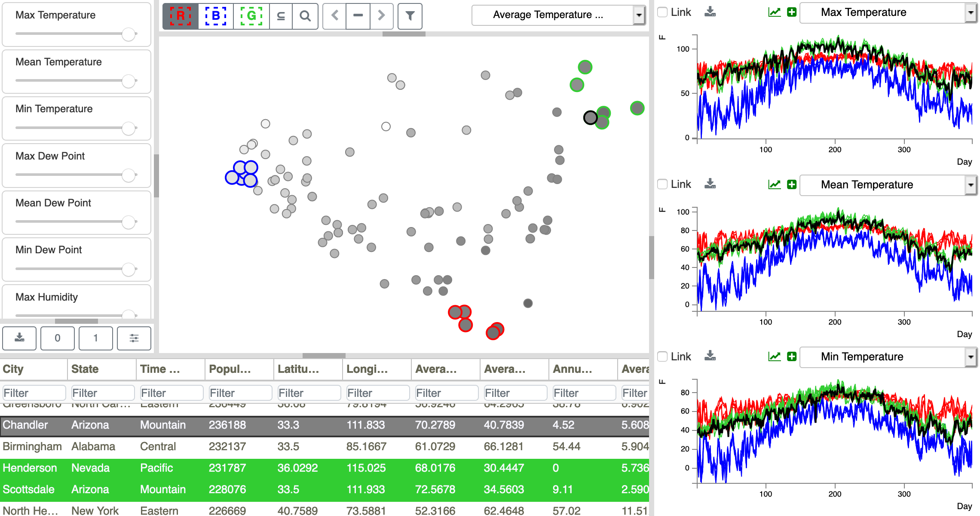Enable Link for the Max Temperature chart

[x=663, y=12]
